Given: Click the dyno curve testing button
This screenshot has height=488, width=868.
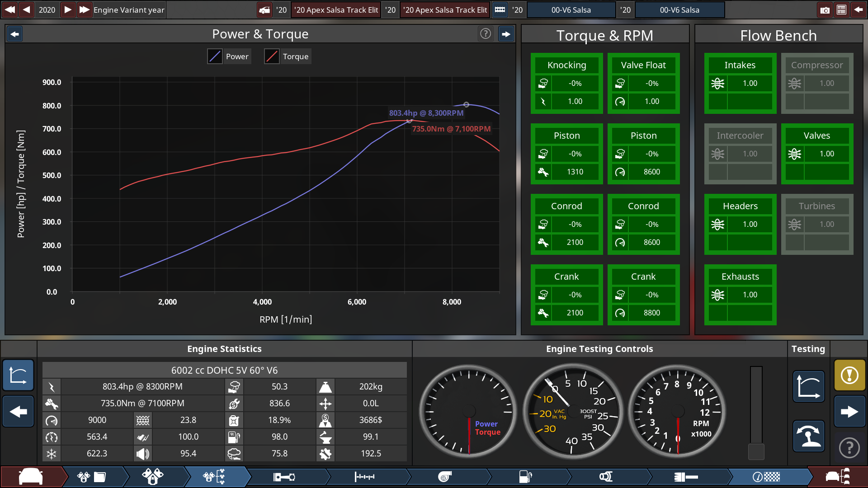Looking at the screenshot, I should 808,386.
